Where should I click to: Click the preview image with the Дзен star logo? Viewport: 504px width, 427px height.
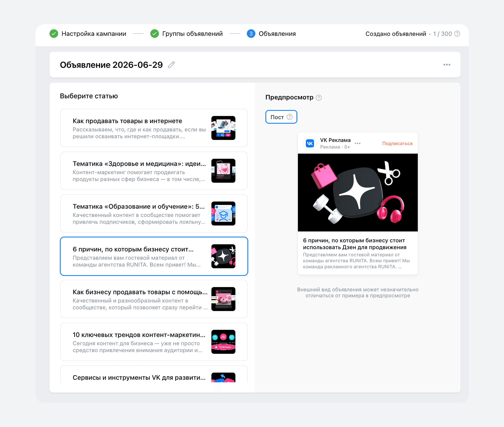(x=358, y=192)
